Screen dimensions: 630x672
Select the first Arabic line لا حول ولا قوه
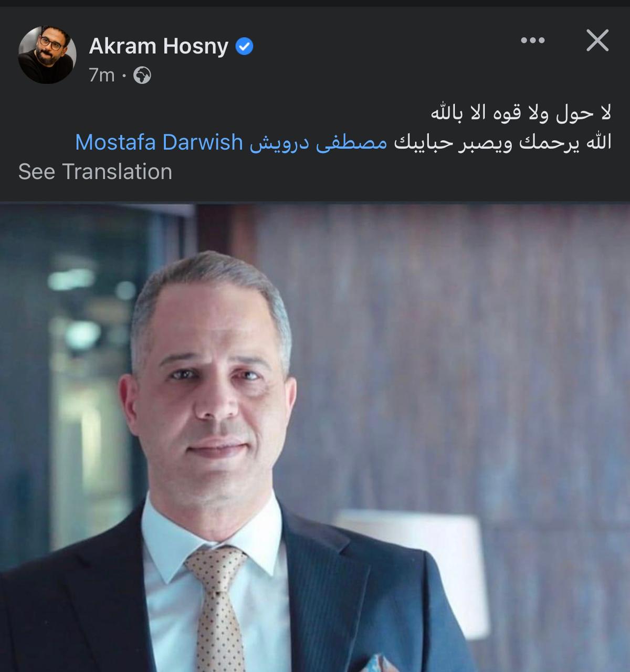point(521,113)
